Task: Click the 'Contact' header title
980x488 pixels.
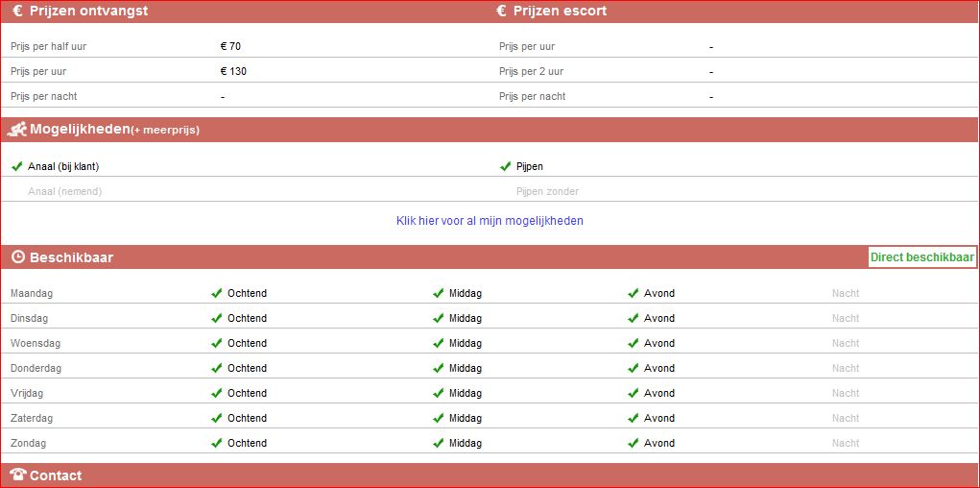Action: click(56, 476)
